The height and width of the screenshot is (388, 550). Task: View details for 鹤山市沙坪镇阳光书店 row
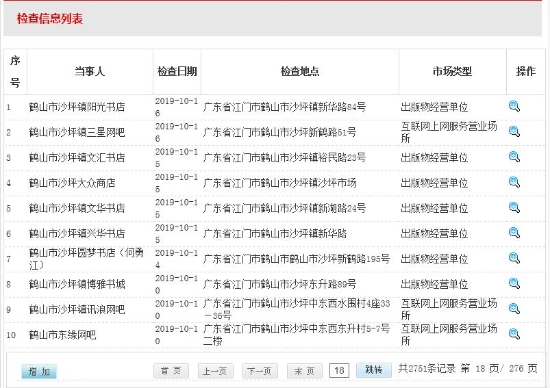(x=514, y=106)
